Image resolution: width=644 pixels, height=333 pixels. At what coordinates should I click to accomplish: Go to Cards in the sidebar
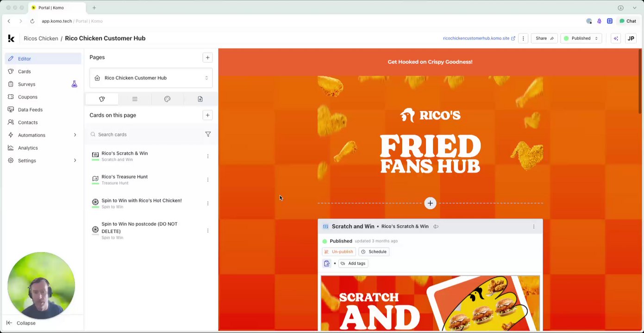pyautogui.click(x=43, y=72)
